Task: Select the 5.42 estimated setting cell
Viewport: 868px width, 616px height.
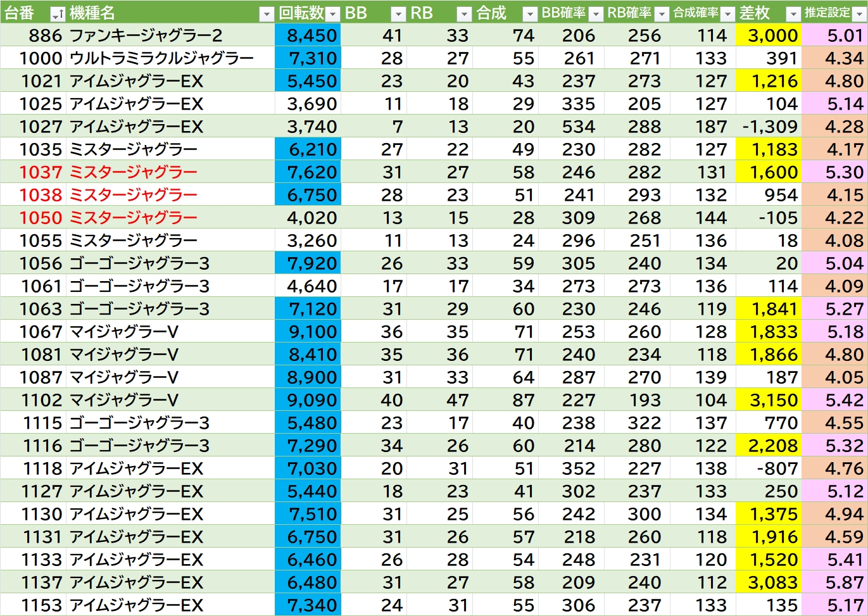Action: pos(834,400)
